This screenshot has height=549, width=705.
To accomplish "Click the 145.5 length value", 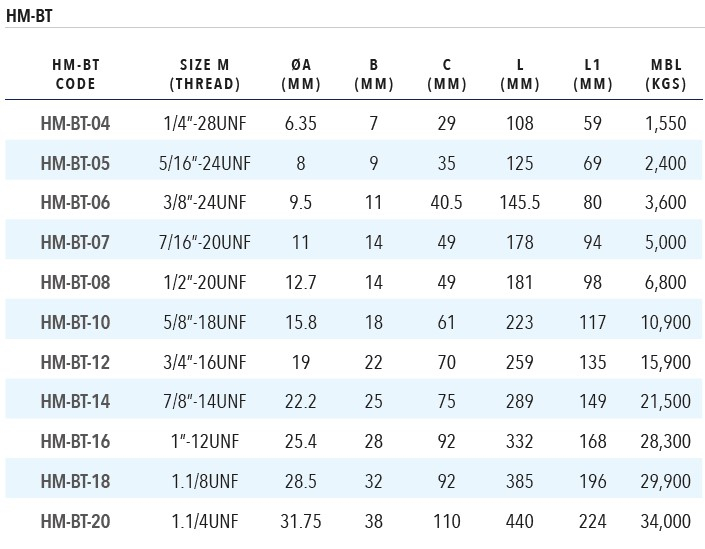I will coord(520,203).
